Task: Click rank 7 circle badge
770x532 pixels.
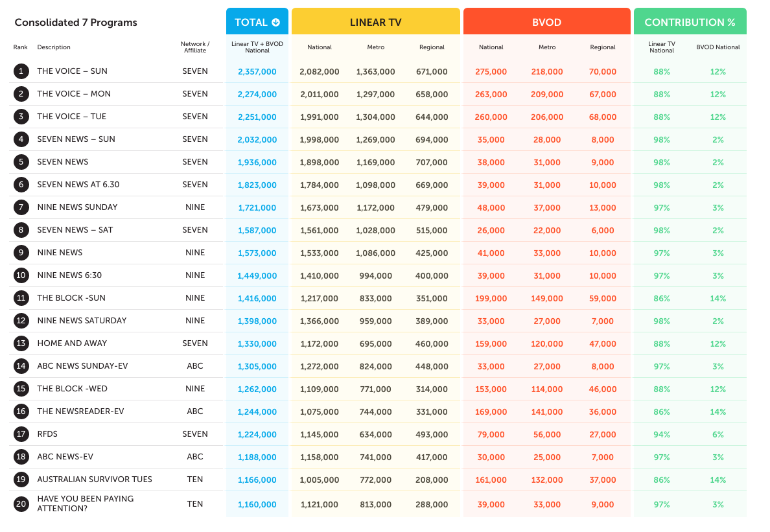Action: coord(21,207)
